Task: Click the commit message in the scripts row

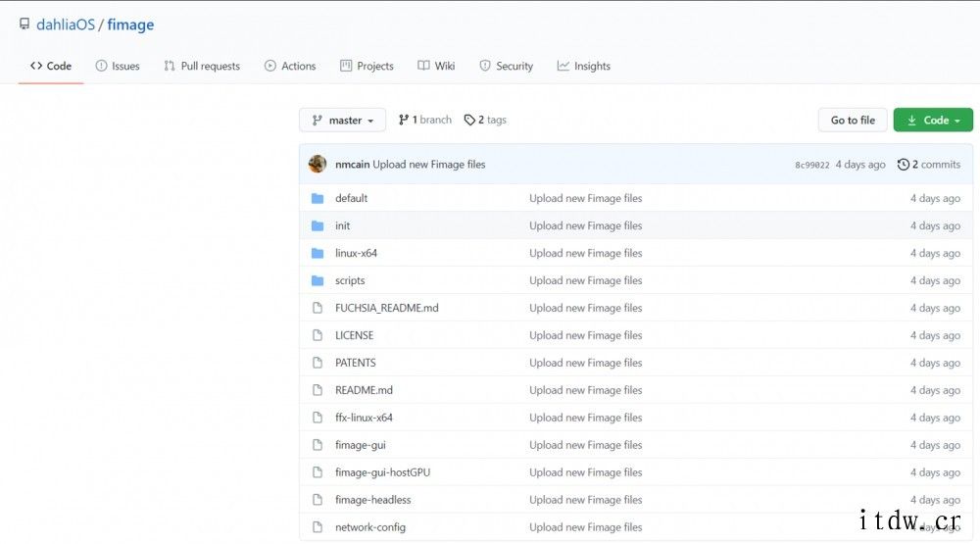Action: pyautogui.click(x=586, y=280)
